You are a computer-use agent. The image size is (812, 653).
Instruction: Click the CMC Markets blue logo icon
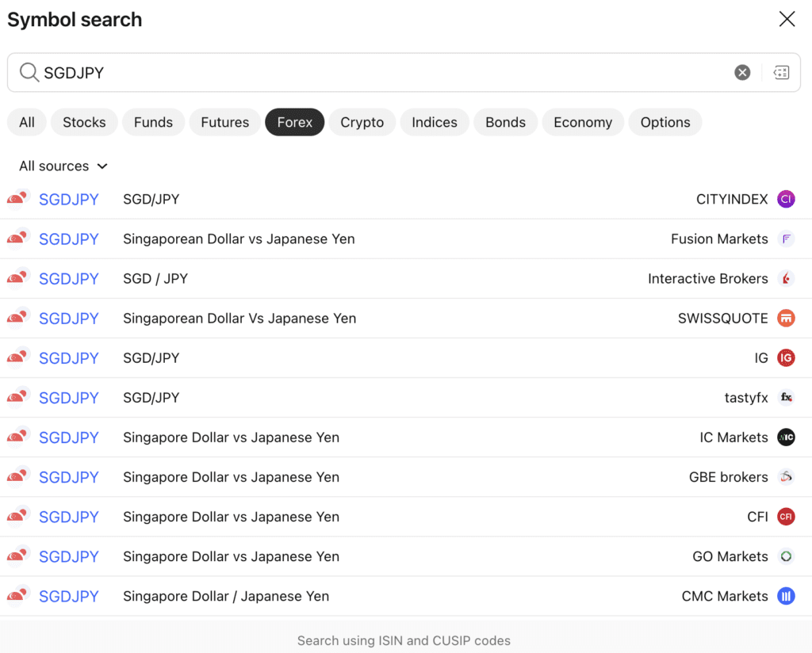pyautogui.click(x=786, y=596)
